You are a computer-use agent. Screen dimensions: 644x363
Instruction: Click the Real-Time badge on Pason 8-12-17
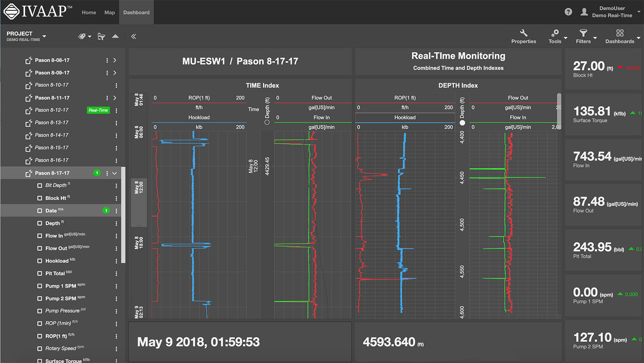coord(98,110)
